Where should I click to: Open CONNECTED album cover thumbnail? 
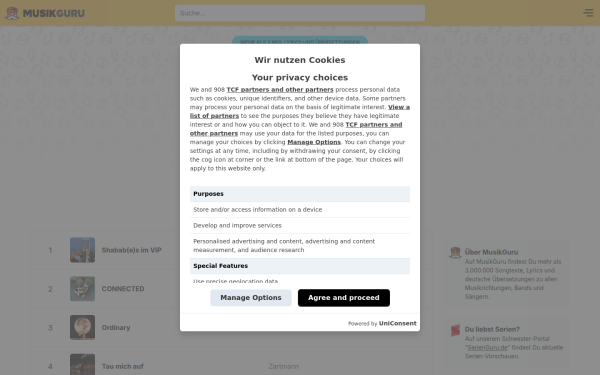(82, 289)
